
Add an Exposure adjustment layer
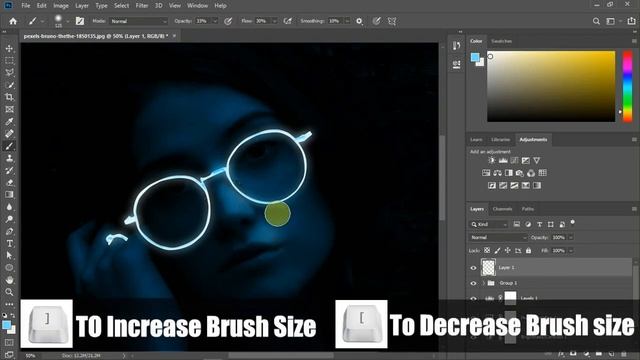click(x=526, y=160)
